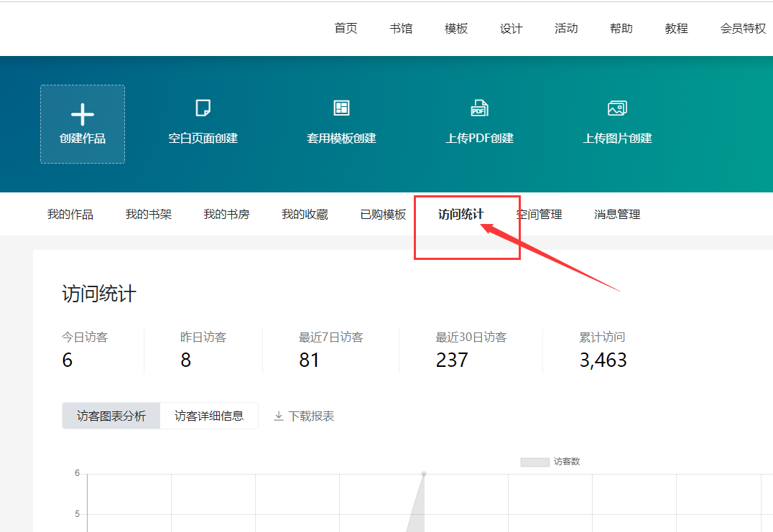Click the 访客数 legend label text
This screenshot has width=773, height=532.
coord(567,462)
